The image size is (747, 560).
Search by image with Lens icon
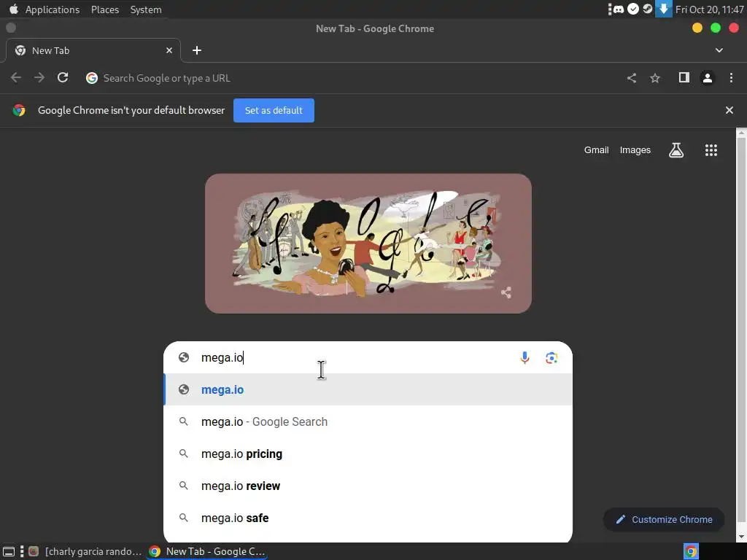coord(551,357)
